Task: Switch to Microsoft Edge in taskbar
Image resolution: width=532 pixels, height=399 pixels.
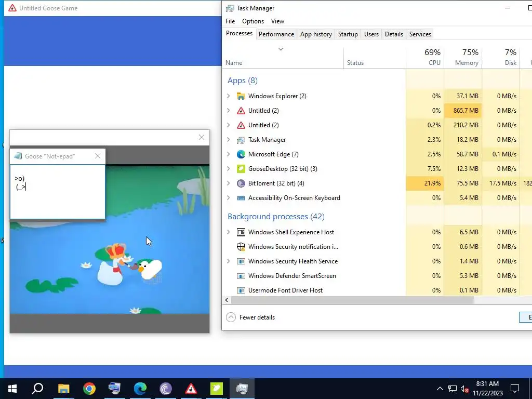Action: pos(140,389)
